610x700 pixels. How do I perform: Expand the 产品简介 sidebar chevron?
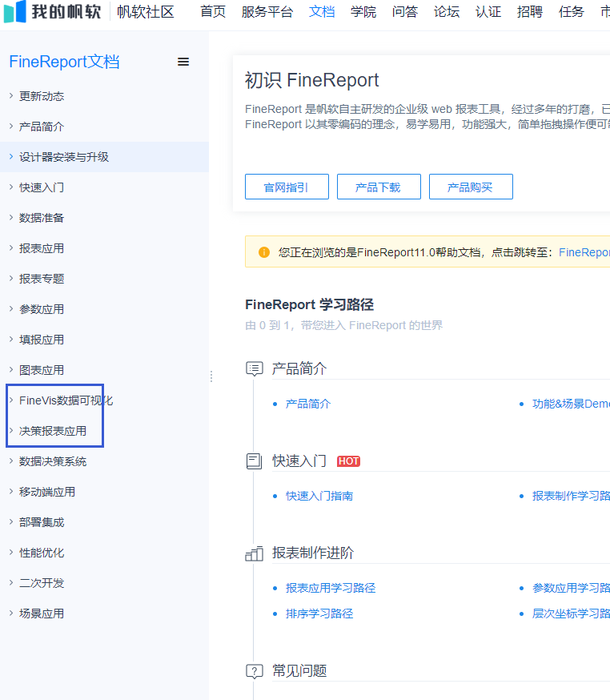tap(11, 127)
